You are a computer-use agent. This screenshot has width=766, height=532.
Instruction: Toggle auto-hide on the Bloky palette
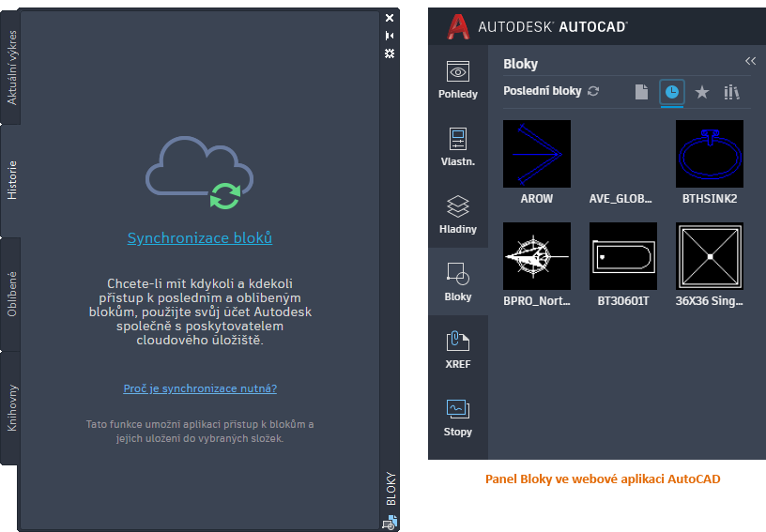[390, 36]
